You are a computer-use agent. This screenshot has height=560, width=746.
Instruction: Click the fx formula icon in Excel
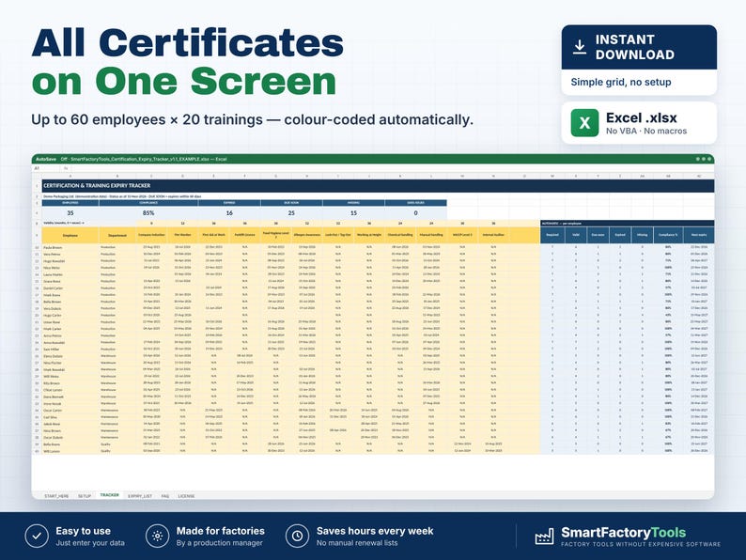click(x=66, y=168)
